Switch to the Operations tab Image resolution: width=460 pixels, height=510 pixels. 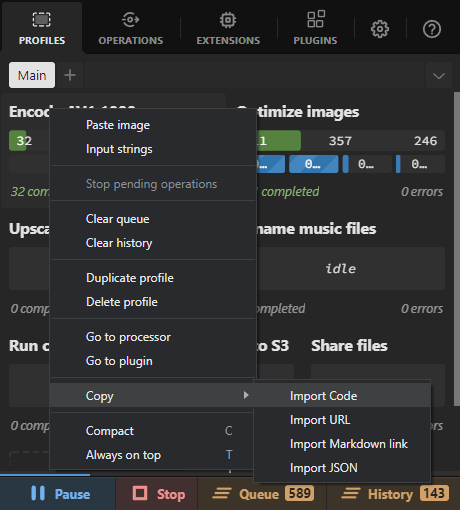point(131,28)
